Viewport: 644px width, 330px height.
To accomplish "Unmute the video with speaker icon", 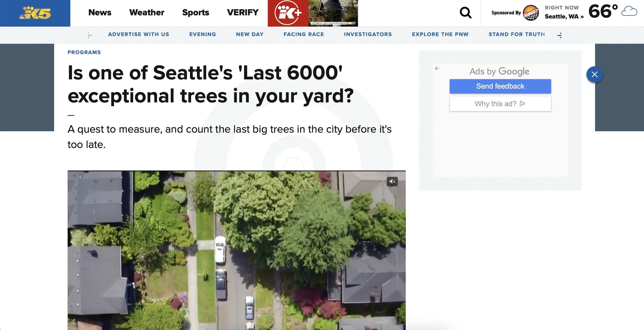I will tap(392, 181).
